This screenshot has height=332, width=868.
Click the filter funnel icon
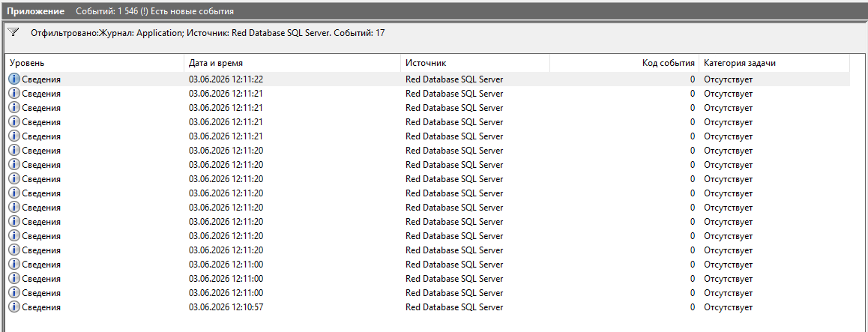[14, 33]
